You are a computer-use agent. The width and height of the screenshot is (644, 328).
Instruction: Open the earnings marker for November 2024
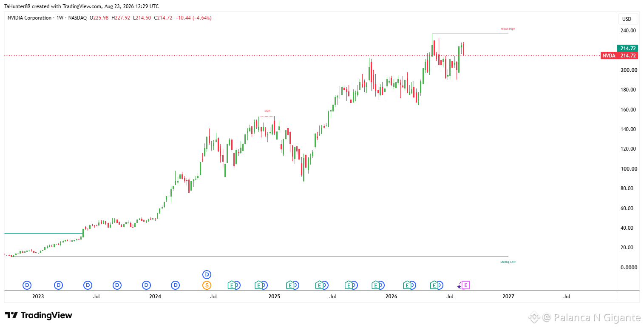point(258,285)
